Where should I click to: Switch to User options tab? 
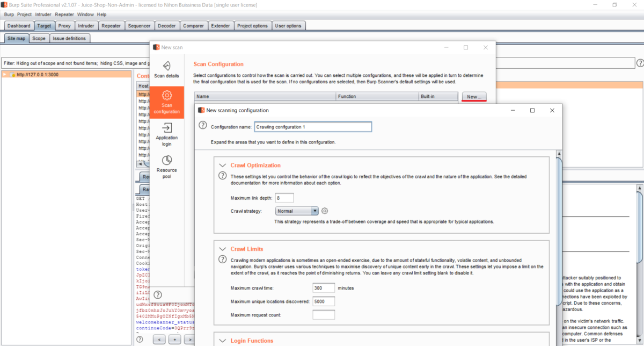click(x=288, y=26)
